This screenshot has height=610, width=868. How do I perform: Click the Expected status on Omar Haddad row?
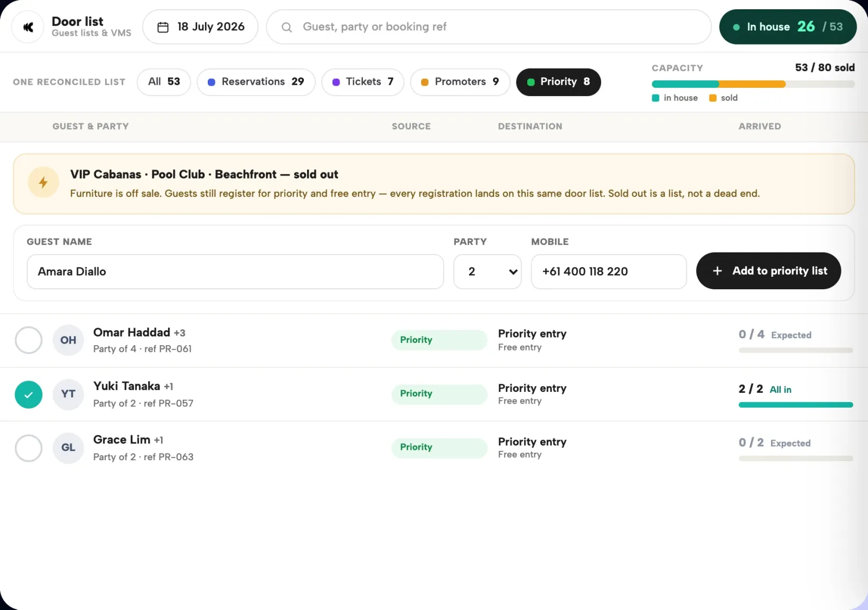[791, 335]
